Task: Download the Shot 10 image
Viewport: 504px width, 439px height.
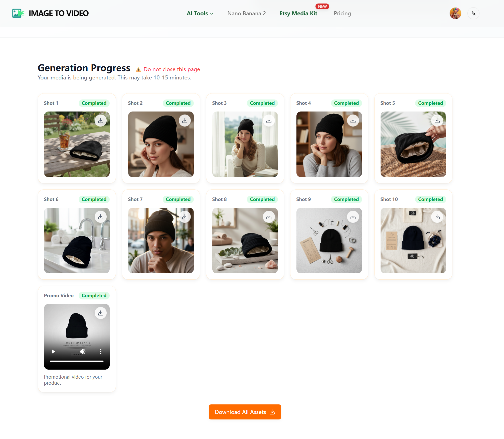Action: [x=437, y=216]
